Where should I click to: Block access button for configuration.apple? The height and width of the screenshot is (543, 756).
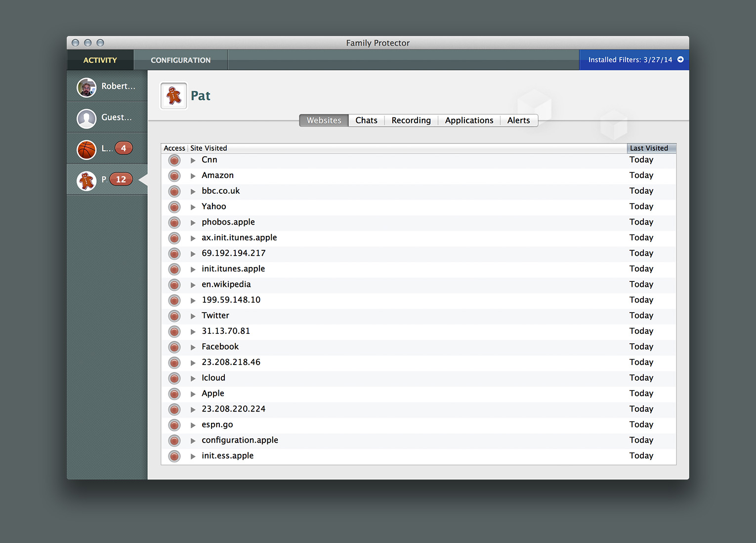pos(174,441)
